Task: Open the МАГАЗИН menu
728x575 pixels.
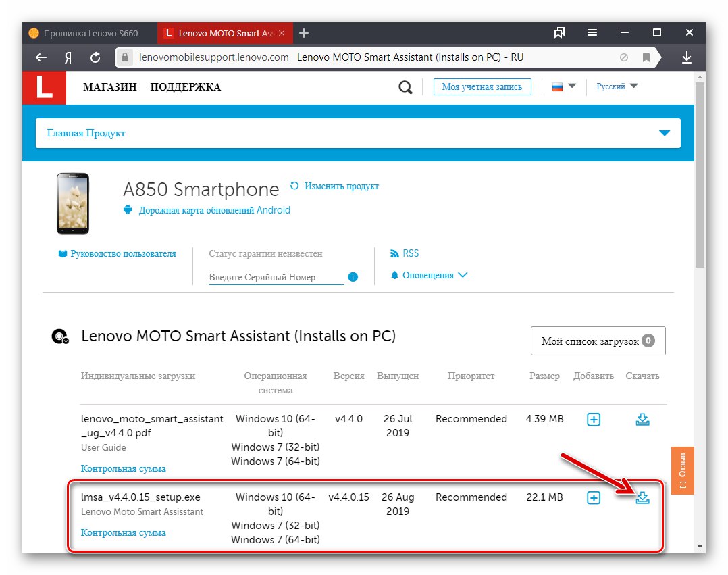Action: point(110,87)
